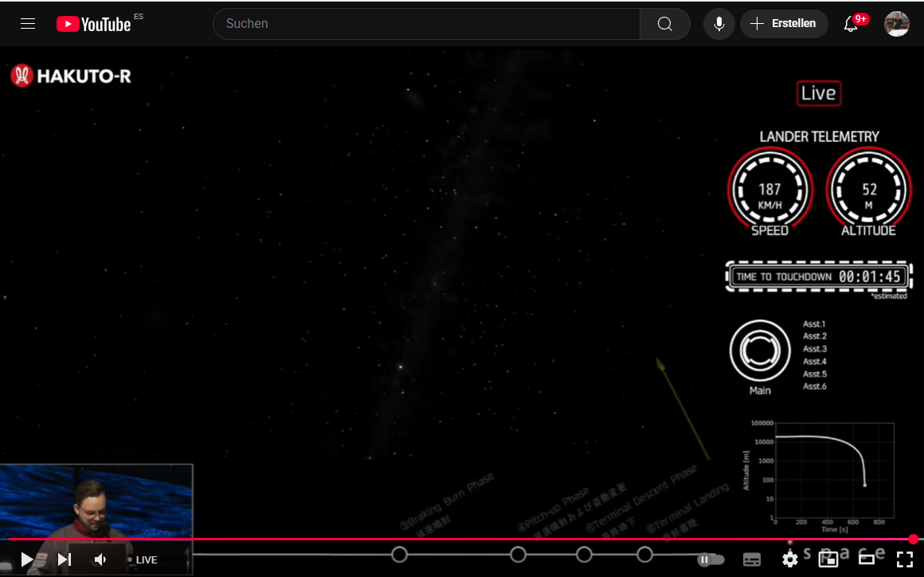Viewport: 924px width, 577px height.
Task: Click the Asst.5 label
Action: (814, 374)
